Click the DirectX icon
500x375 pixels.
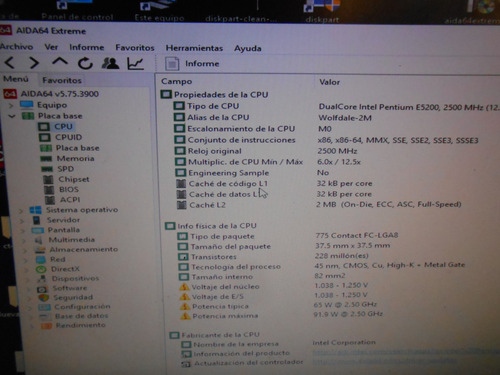pos(41,269)
